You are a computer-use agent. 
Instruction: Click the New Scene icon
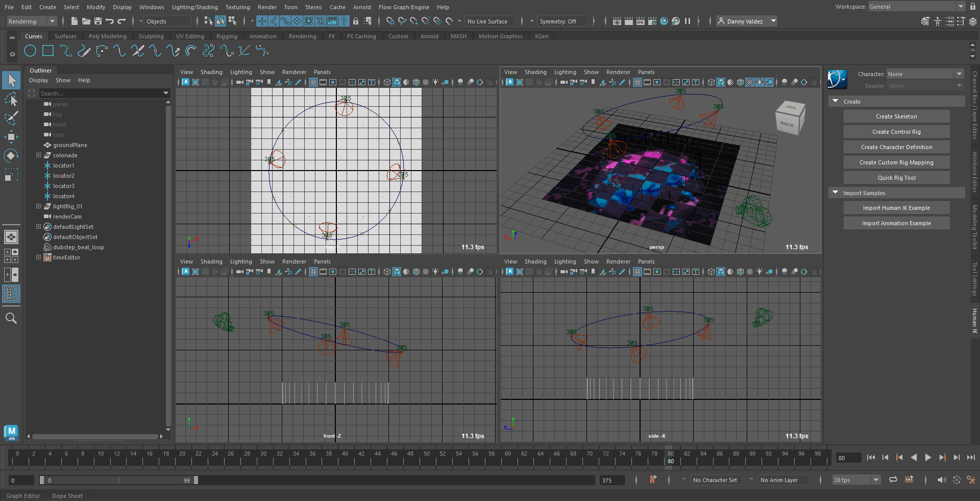tap(75, 21)
